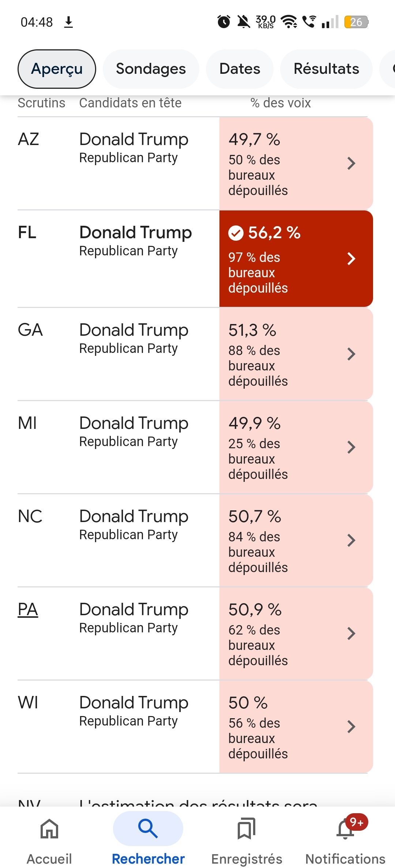Viewport: 395px width, 868px height.
Task: Tap the muted bell status icon
Action: 243,22
